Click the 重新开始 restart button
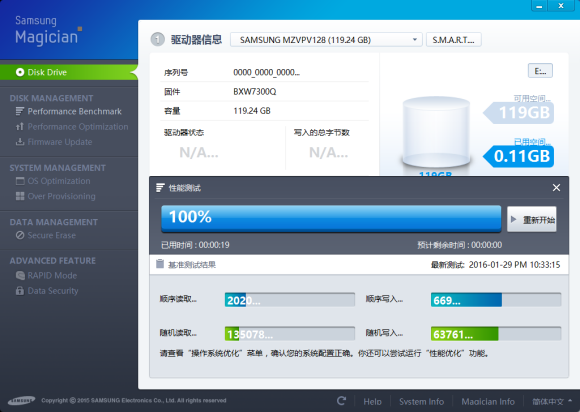This screenshot has width=580, height=412. (532, 219)
